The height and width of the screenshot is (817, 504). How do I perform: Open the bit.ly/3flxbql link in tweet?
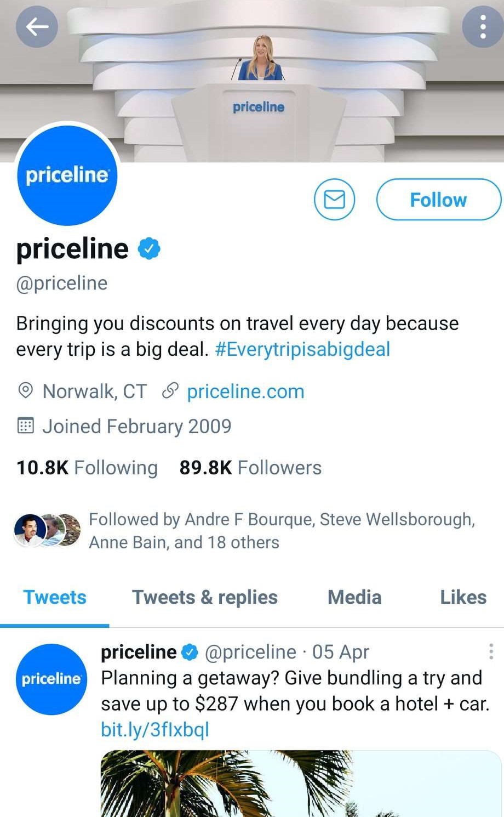[x=155, y=730]
